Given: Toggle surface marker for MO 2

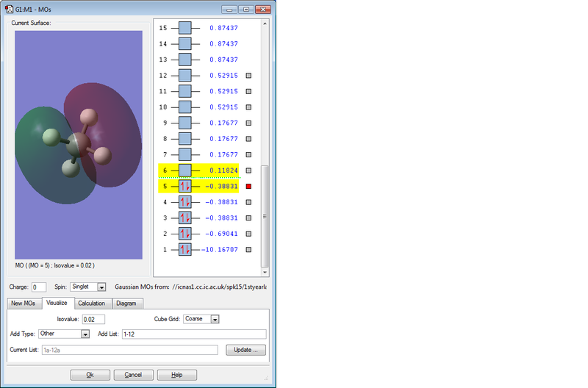Looking at the screenshot, I should pyautogui.click(x=248, y=234).
